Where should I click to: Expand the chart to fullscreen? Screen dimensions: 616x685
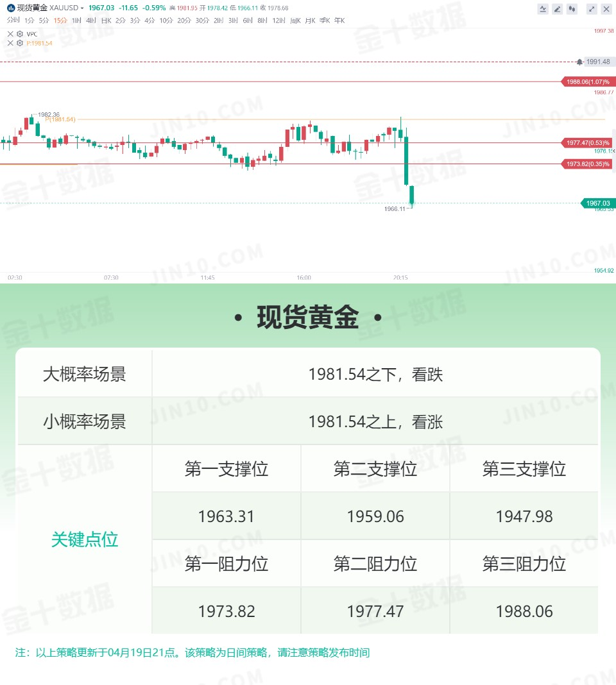point(592,9)
